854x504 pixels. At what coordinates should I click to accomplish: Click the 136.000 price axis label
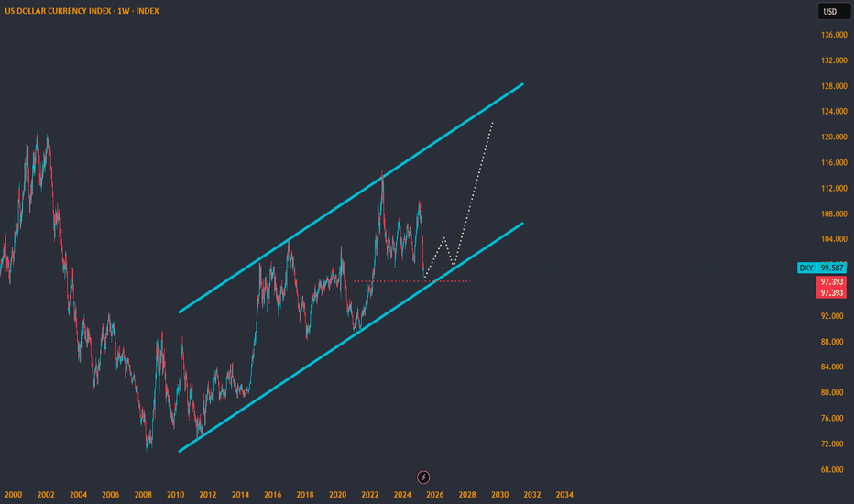(834, 35)
